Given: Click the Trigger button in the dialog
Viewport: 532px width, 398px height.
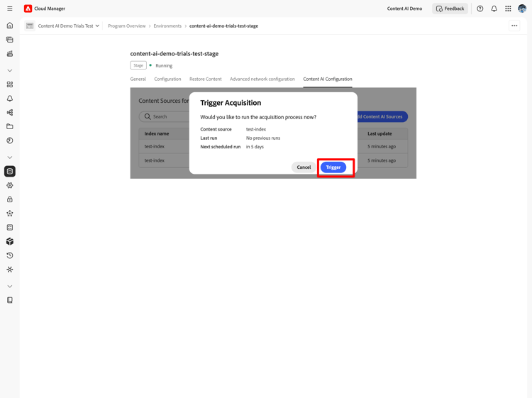Looking at the screenshot, I should tap(333, 167).
